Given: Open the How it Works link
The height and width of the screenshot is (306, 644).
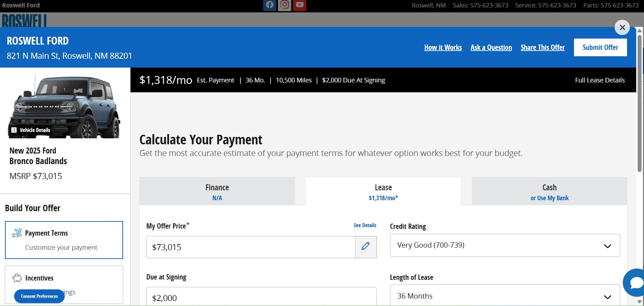Looking at the screenshot, I should tap(443, 47).
